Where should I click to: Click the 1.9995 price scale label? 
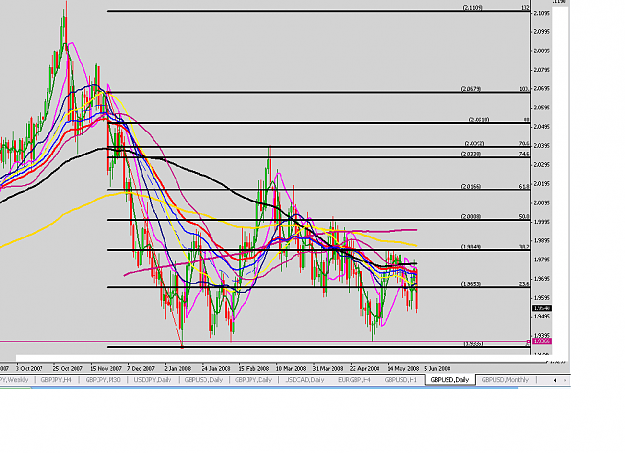point(542,222)
